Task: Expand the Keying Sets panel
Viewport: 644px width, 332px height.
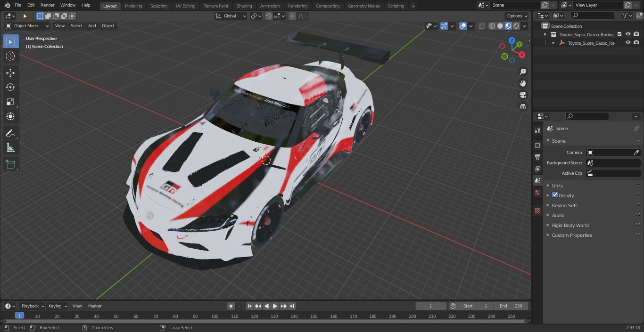Action: (564, 205)
